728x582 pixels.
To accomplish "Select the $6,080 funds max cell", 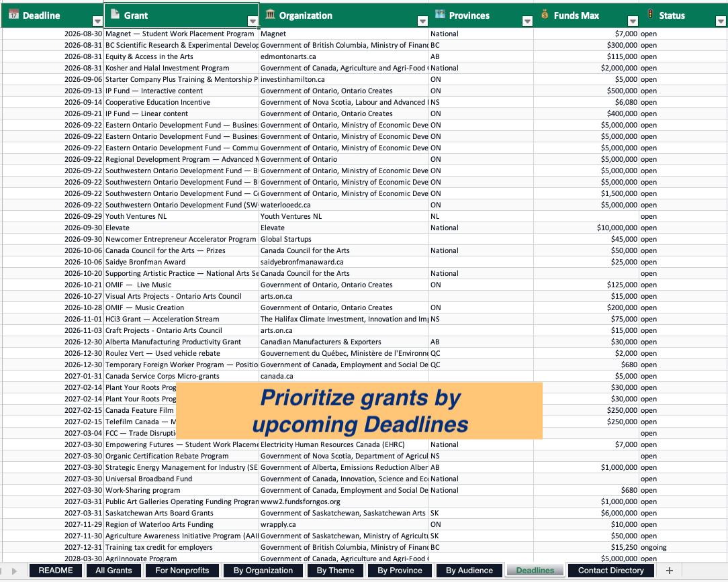I will tap(586, 102).
